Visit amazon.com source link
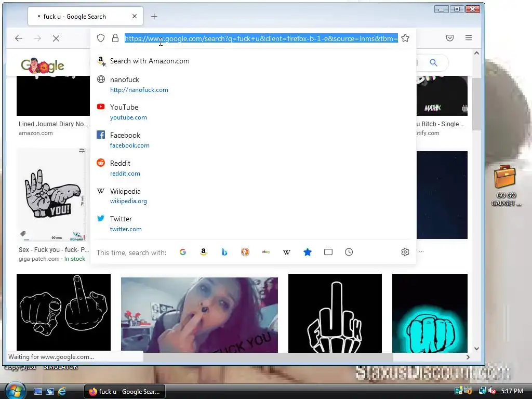 pos(36,134)
